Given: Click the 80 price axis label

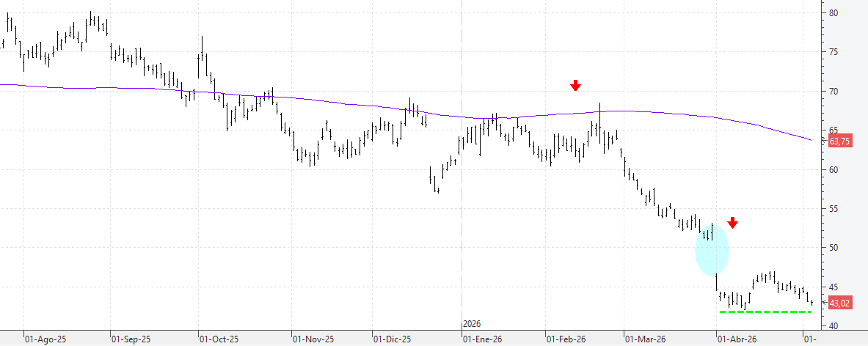Looking at the screenshot, I should 834,12.
